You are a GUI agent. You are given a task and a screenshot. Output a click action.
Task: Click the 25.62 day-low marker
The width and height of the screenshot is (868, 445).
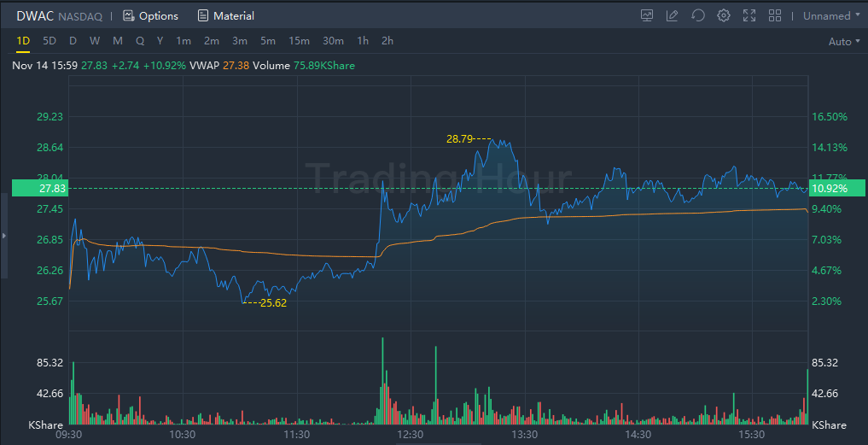click(273, 303)
